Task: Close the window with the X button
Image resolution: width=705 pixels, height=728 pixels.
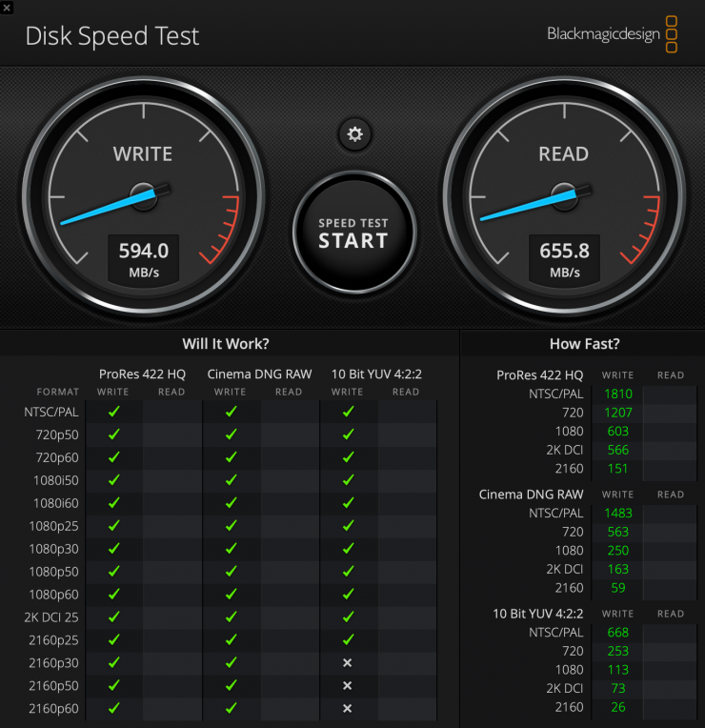Action: (x=8, y=7)
